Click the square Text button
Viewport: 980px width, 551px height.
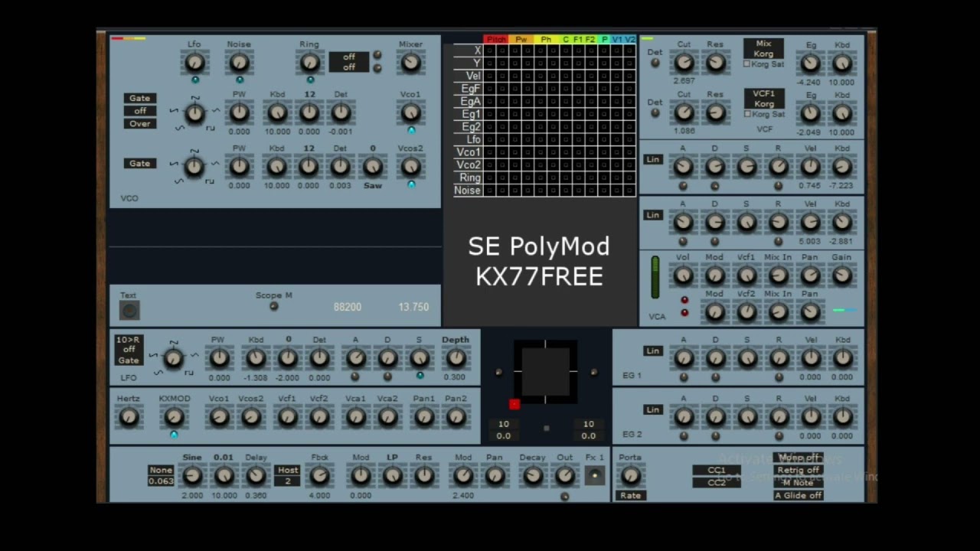(129, 310)
